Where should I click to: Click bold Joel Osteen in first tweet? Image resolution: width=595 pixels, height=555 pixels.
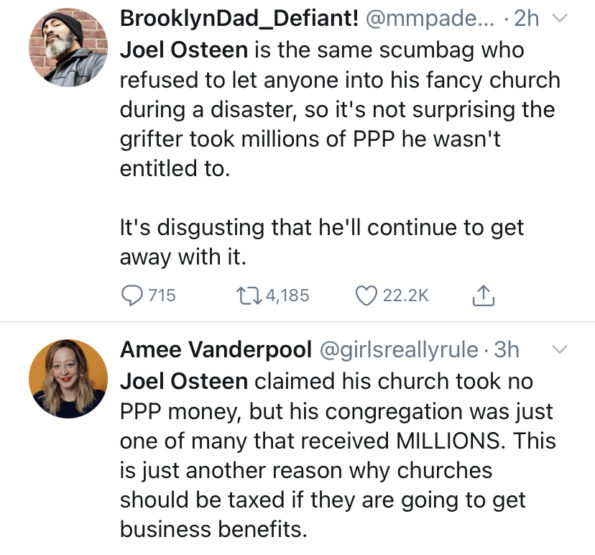coord(184,50)
